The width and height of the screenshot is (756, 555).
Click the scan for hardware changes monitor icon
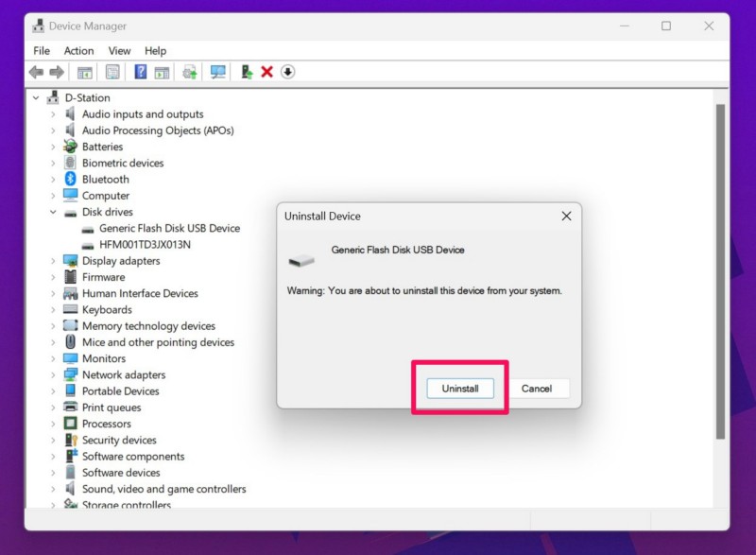[x=218, y=72]
